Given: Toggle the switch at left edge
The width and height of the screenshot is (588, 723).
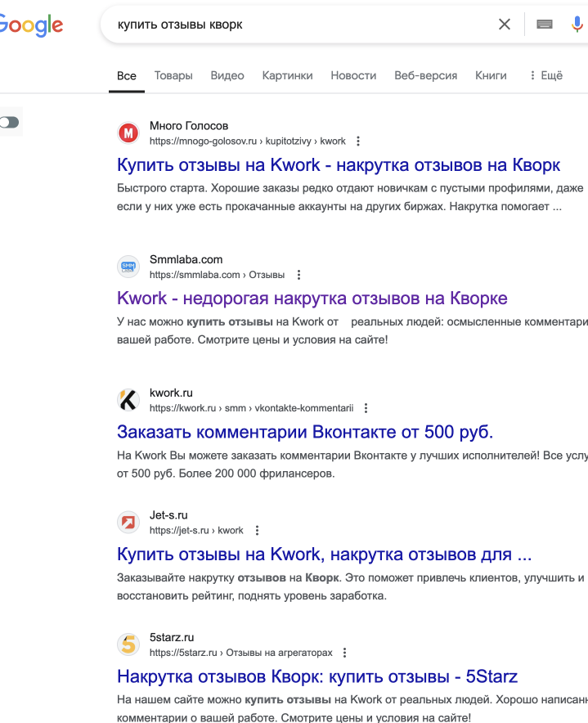Looking at the screenshot, I should point(9,122).
